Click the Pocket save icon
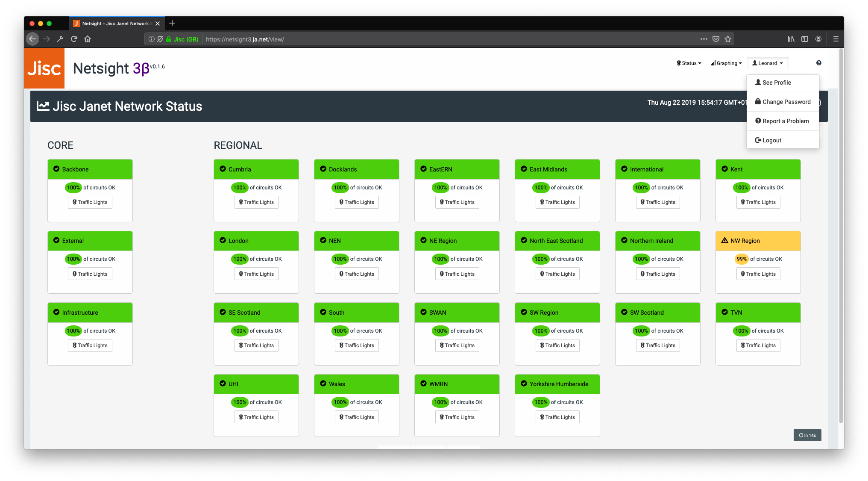868x481 pixels. [716, 39]
